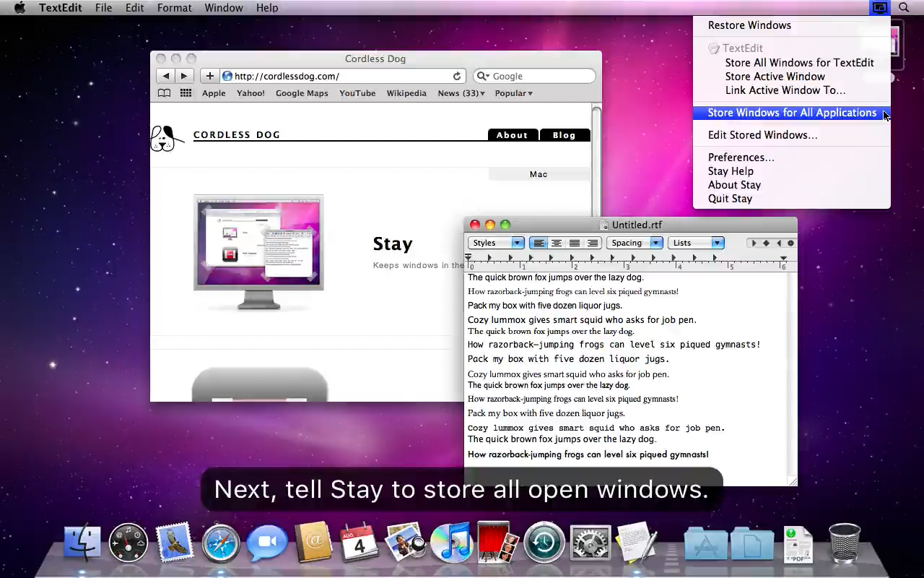
Task: Click the About button on the Cordless Dog site
Action: [512, 135]
